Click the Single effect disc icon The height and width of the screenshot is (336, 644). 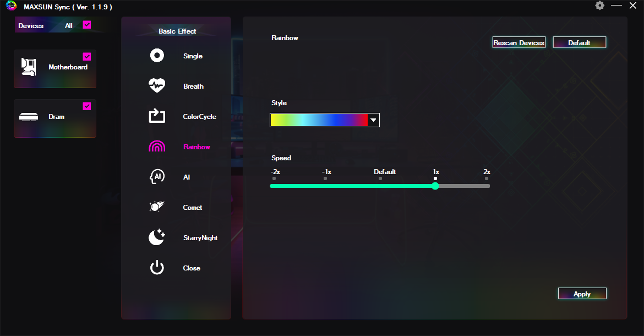(x=157, y=56)
